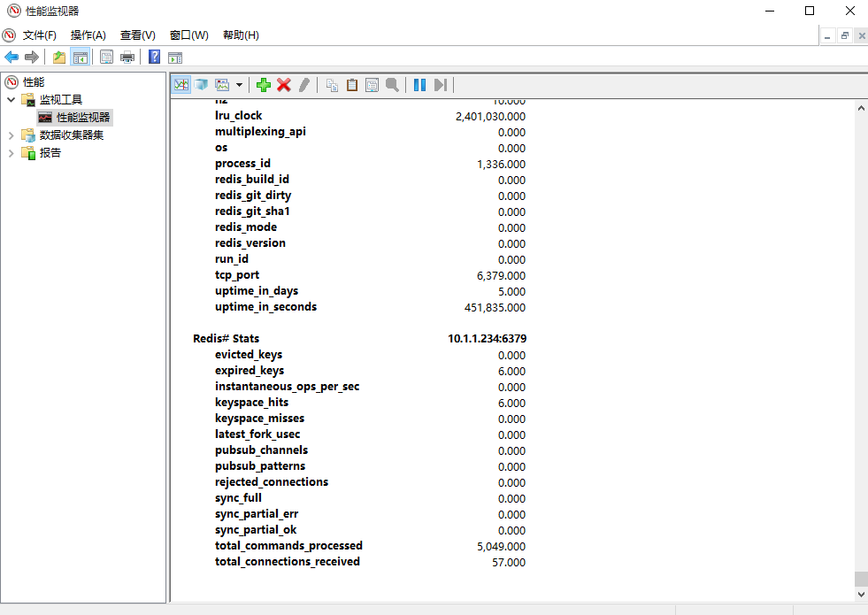
Task: Select the 报告 folder
Action: click(x=50, y=153)
